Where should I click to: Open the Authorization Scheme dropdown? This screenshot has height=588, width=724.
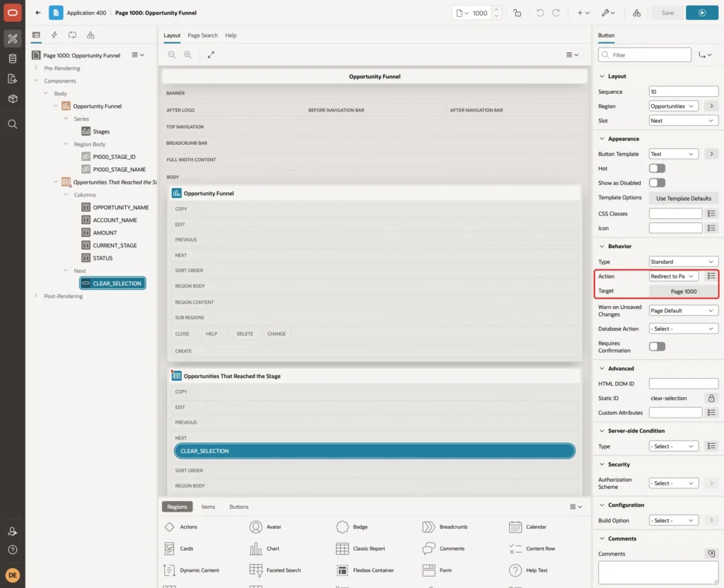click(x=673, y=483)
